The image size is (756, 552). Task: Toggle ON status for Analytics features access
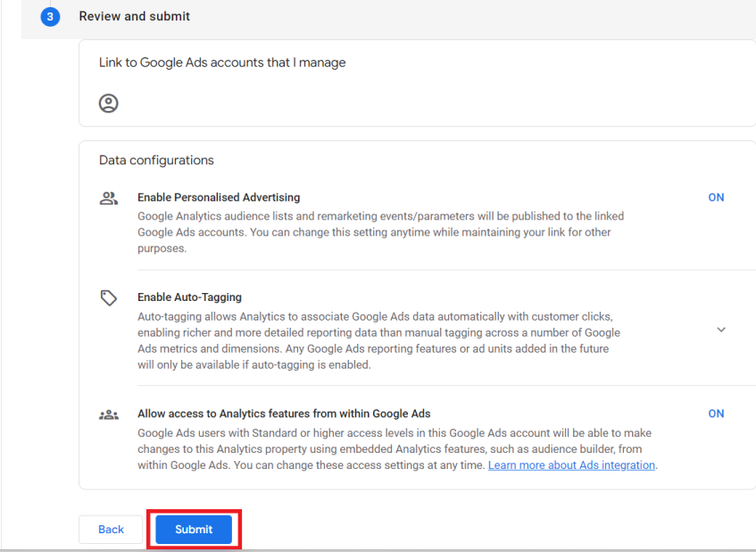pos(716,414)
